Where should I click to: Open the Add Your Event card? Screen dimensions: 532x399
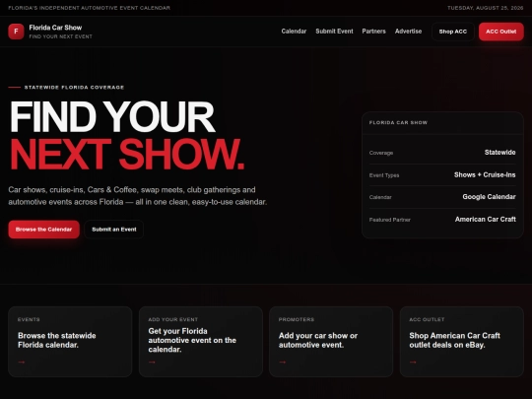coord(201,342)
